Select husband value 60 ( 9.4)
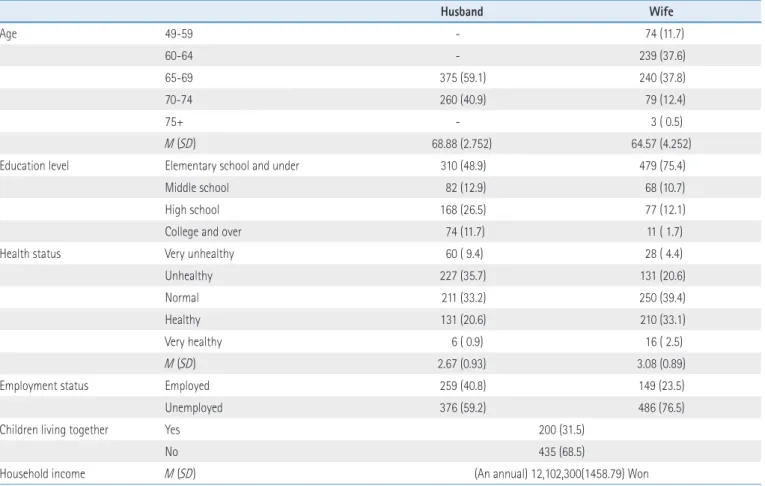The height and width of the screenshot is (486, 765). point(464,253)
